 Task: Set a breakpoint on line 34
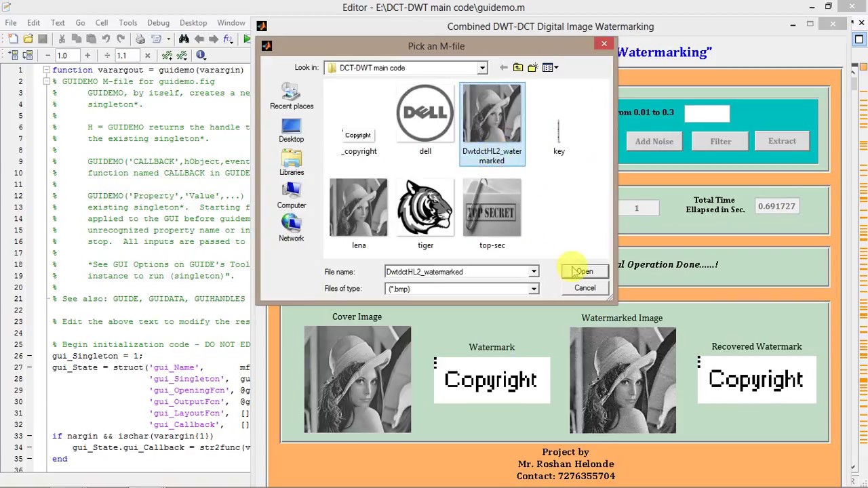click(x=28, y=448)
